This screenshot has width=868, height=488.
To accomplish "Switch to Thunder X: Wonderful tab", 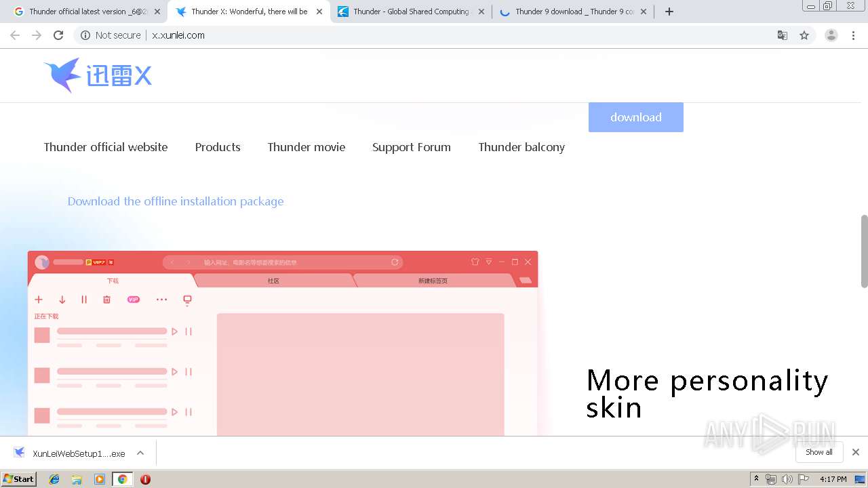I will pos(249,12).
